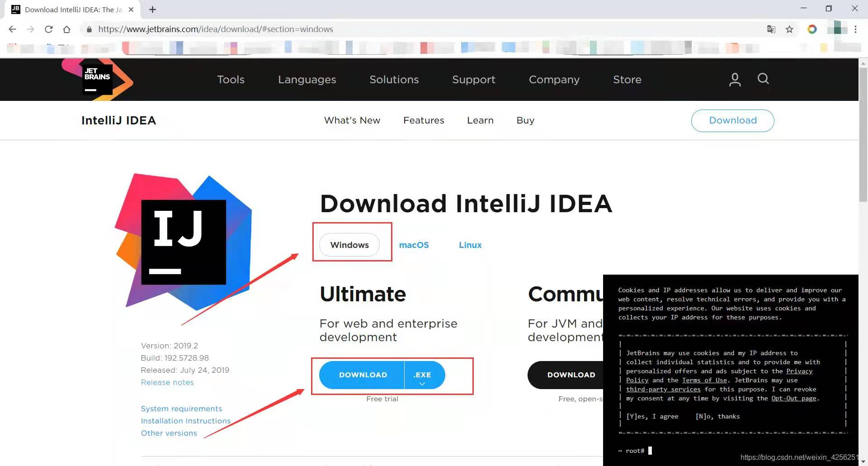Switch to the Linux tab

tap(470, 245)
